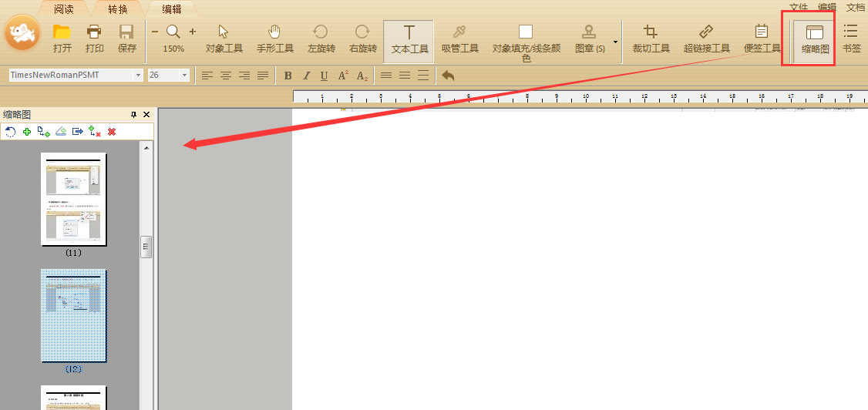Click the replace-pages icon in thumbnail toolbar
The height and width of the screenshot is (410, 868).
coord(94,132)
